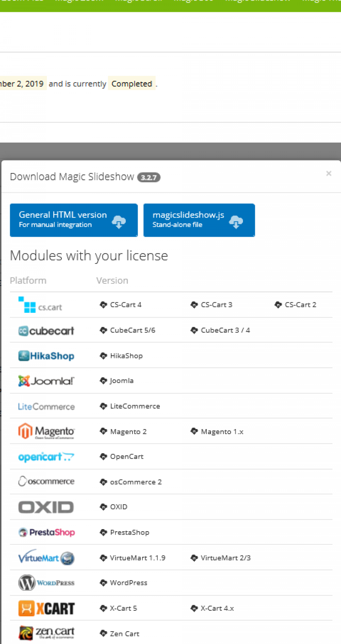The height and width of the screenshot is (644, 341).
Task: Download the CS-Cart 4 module
Action: click(125, 305)
